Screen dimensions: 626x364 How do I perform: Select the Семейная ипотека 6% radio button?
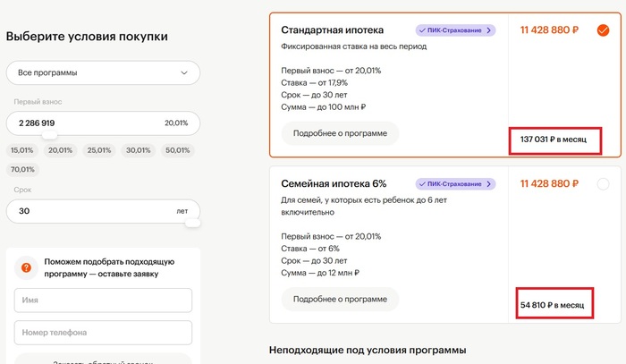603,184
